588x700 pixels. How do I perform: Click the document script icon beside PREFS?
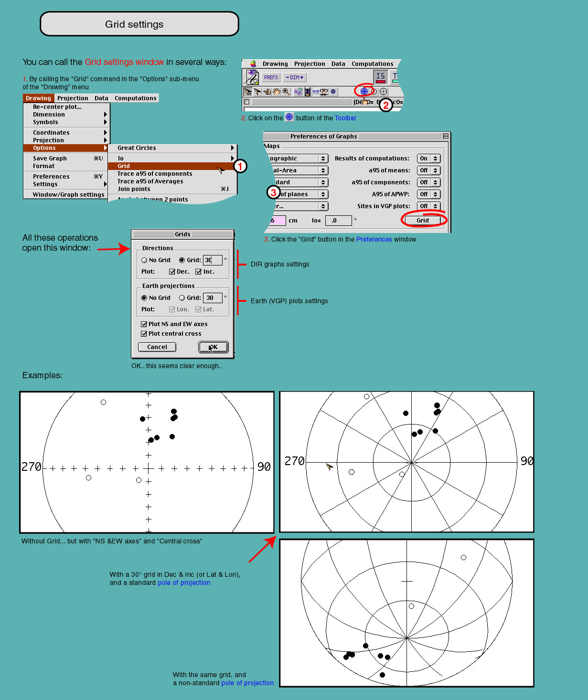click(x=252, y=77)
